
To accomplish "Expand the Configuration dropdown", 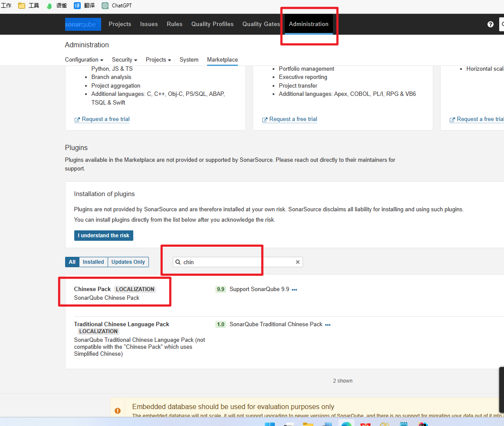I will 84,60.
